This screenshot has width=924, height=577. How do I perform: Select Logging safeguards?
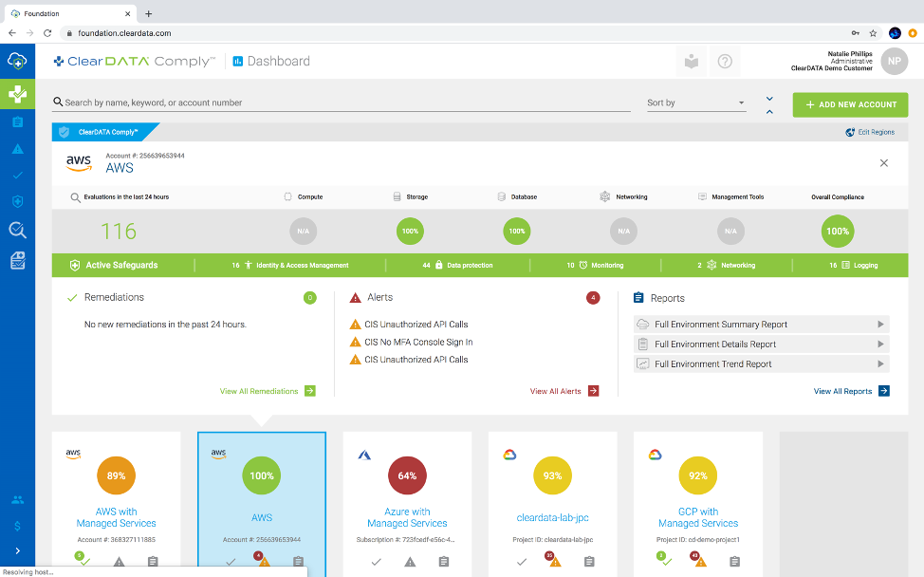[x=853, y=265]
